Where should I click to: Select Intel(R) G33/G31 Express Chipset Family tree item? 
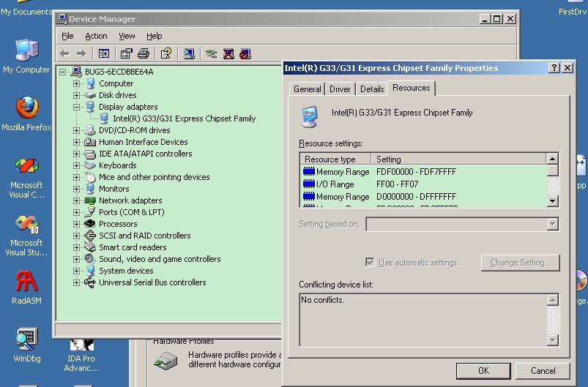click(184, 119)
